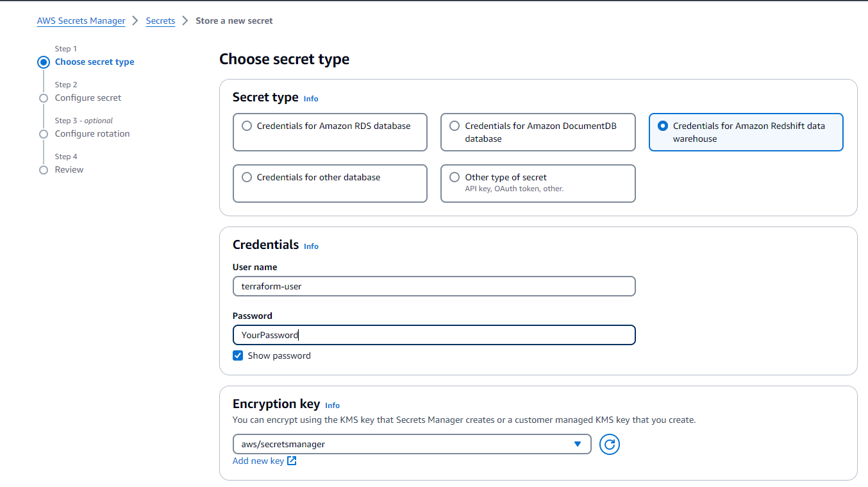This screenshot has height=487, width=868.
Task: Select Credentials for other database
Action: [x=247, y=178]
